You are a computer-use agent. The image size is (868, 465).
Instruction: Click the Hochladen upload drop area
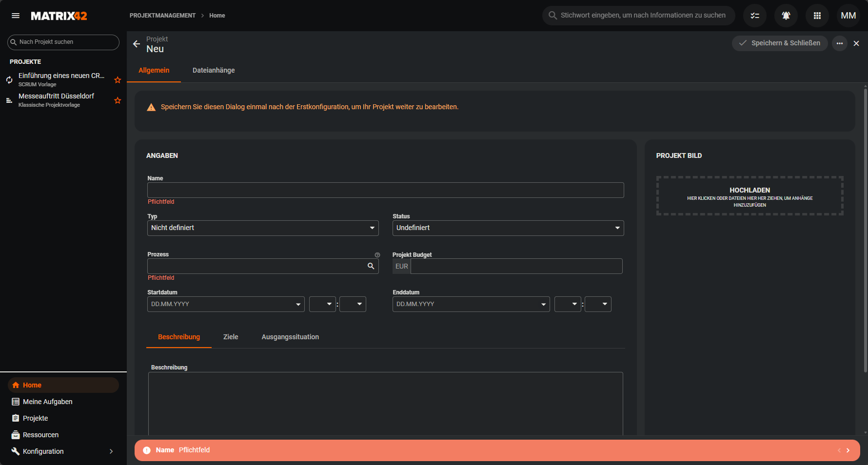click(x=750, y=196)
